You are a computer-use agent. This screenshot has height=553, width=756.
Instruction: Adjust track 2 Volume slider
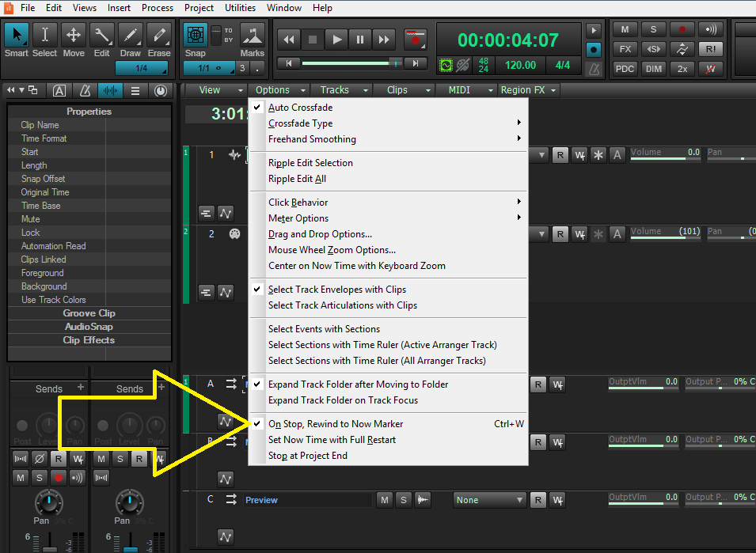click(x=665, y=233)
